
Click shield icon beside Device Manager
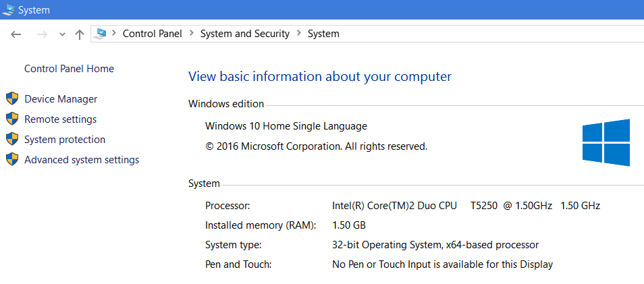(12, 99)
